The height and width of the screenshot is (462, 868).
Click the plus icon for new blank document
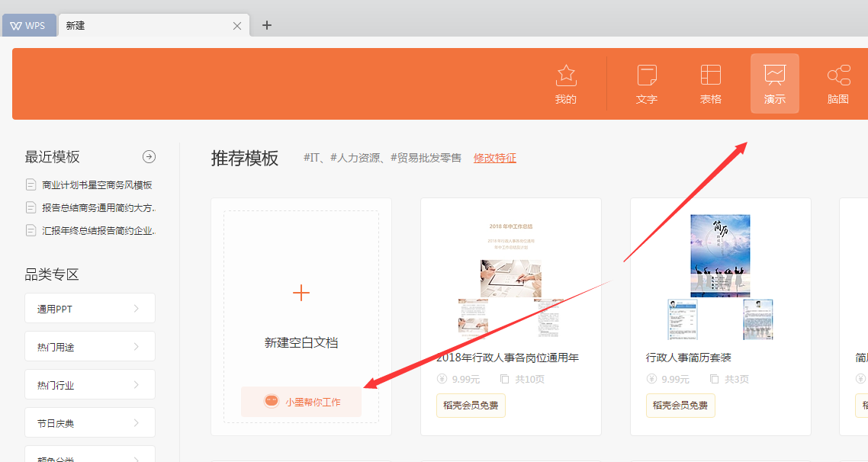301,293
